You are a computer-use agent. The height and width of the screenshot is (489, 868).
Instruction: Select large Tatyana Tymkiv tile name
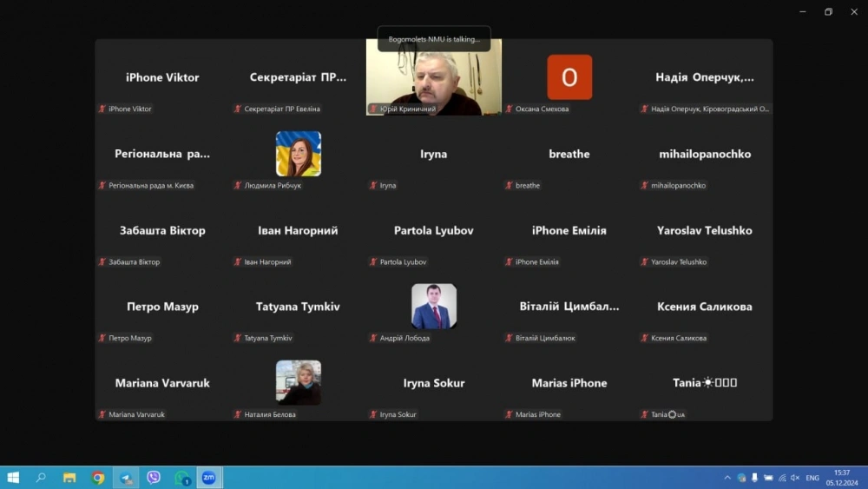[298, 307]
